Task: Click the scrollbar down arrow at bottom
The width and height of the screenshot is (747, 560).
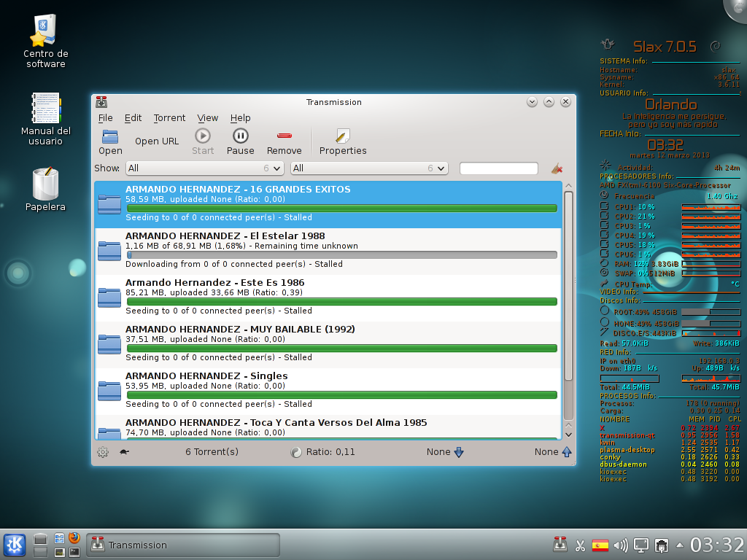Action: [x=568, y=435]
